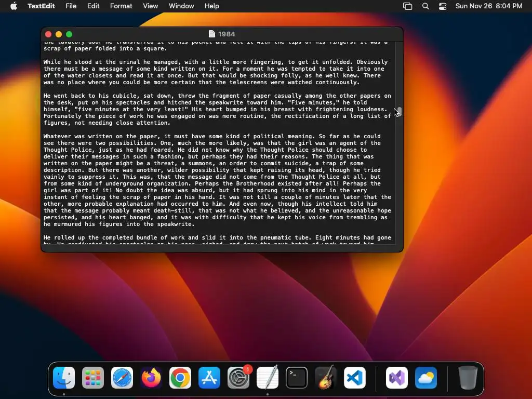
Task: Open Spotlight search magnifier
Action: (x=425, y=6)
